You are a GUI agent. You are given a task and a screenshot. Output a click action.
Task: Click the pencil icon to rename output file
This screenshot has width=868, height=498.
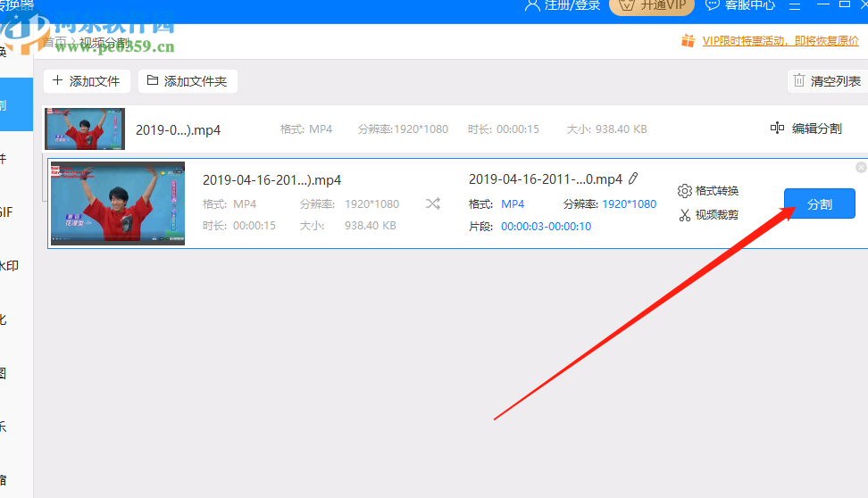[633, 178]
